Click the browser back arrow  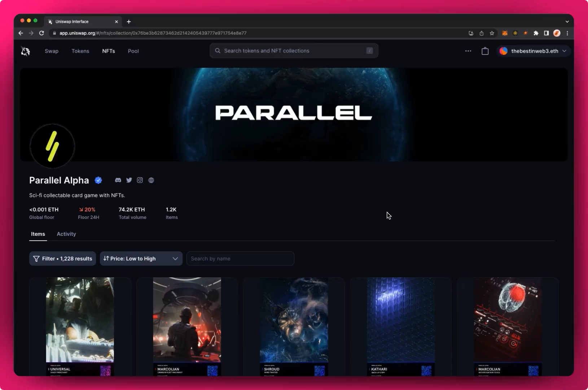point(21,33)
